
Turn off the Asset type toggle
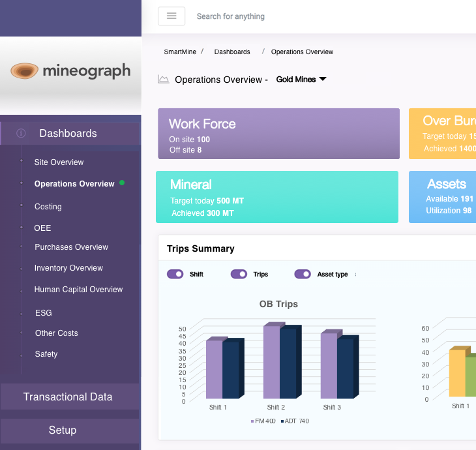(303, 275)
